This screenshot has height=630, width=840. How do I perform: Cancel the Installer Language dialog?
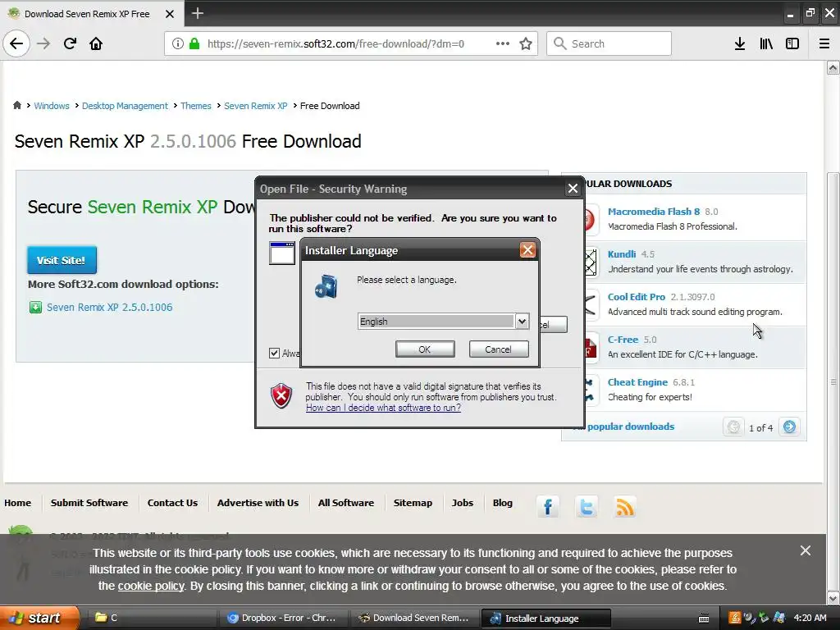[x=499, y=349]
